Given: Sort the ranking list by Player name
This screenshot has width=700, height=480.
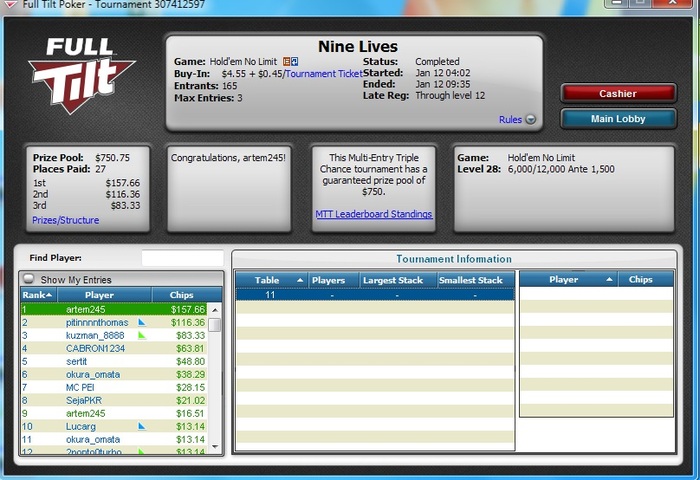Looking at the screenshot, I should (104, 295).
